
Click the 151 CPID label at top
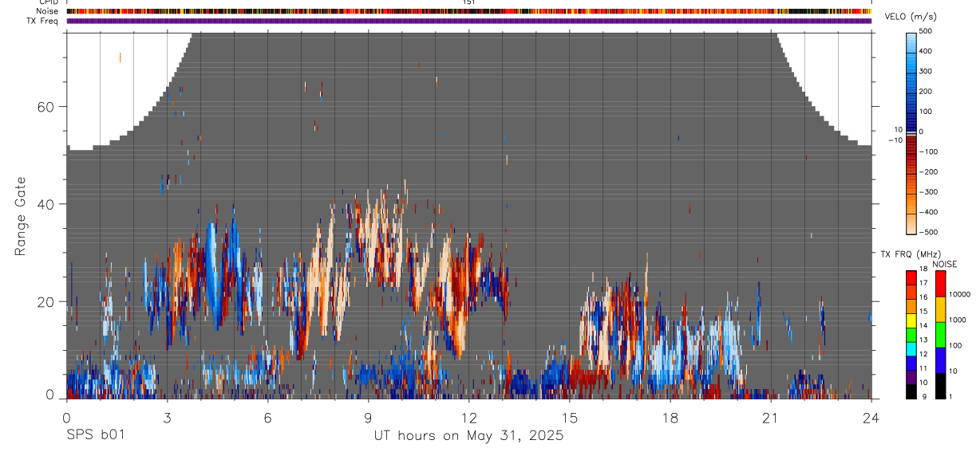(x=469, y=2)
